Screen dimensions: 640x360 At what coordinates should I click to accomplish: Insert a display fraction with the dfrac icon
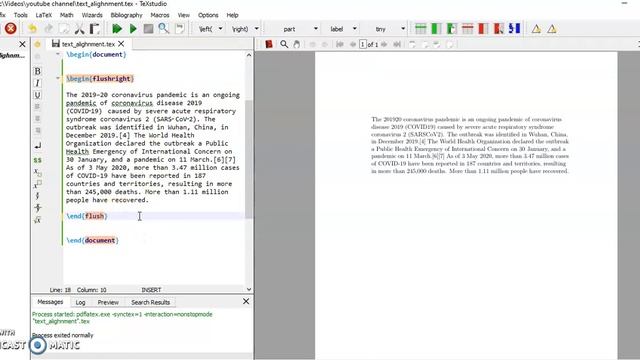pos(38,208)
